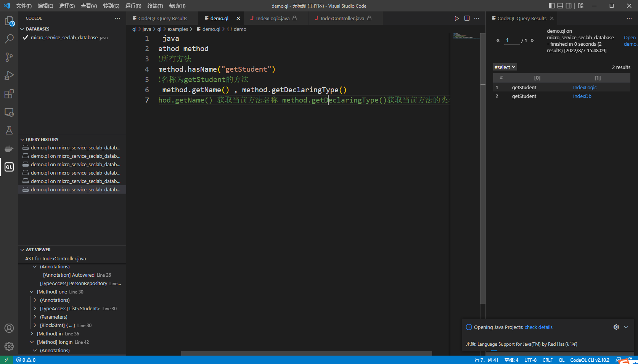Open the Extensions view
The image size is (638, 364).
9,94
